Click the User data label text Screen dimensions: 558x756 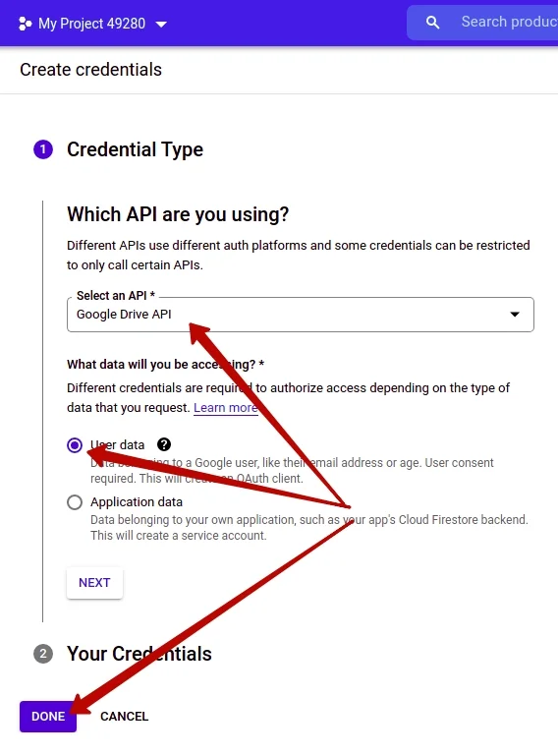click(x=118, y=444)
